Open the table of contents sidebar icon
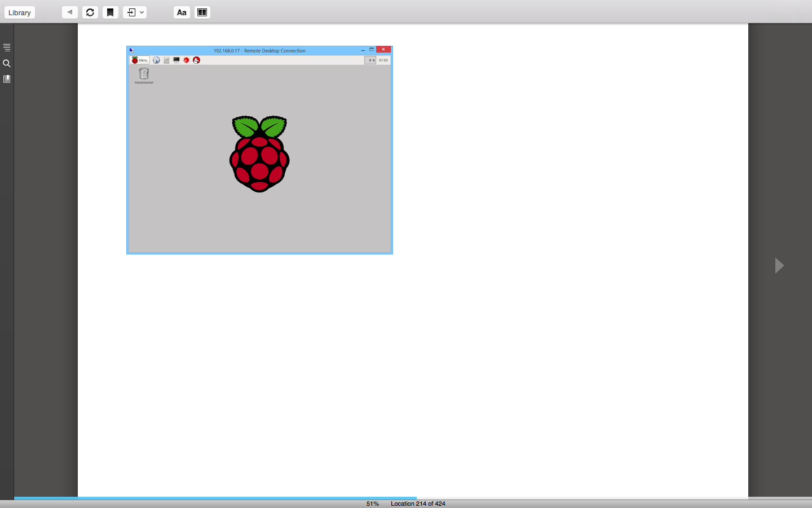 point(7,47)
